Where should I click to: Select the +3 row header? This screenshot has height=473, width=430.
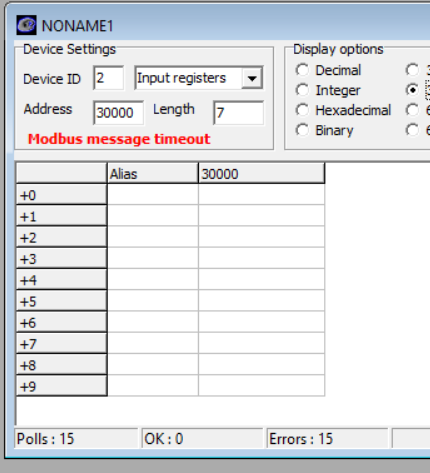[x=61, y=259]
